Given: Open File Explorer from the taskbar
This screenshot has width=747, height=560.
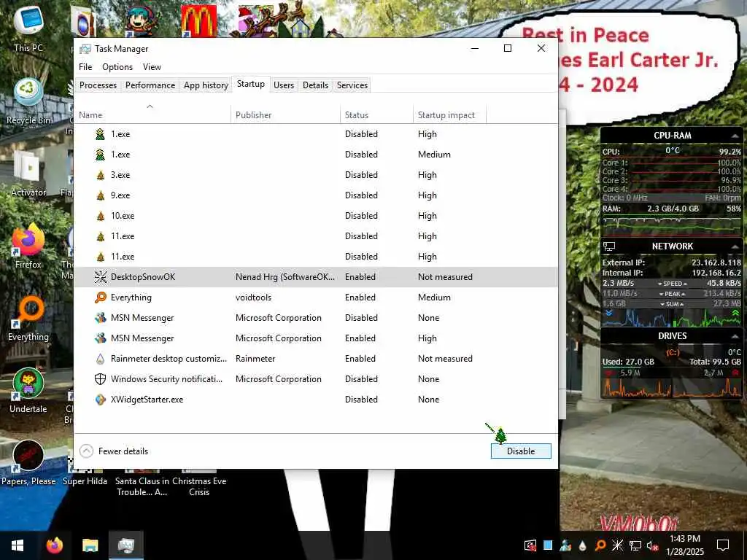Looking at the screenshot, I should tap(90, 545).
